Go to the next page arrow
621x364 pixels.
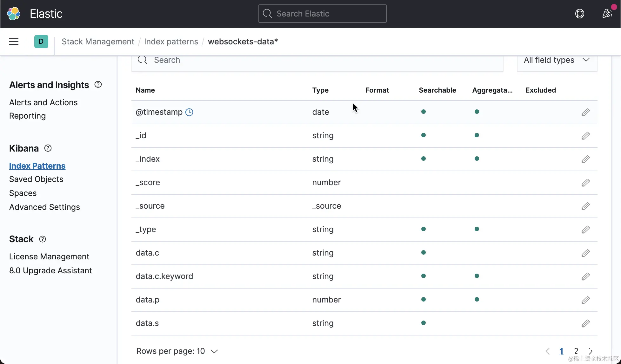pyautogui.click(x=590, y=351)
